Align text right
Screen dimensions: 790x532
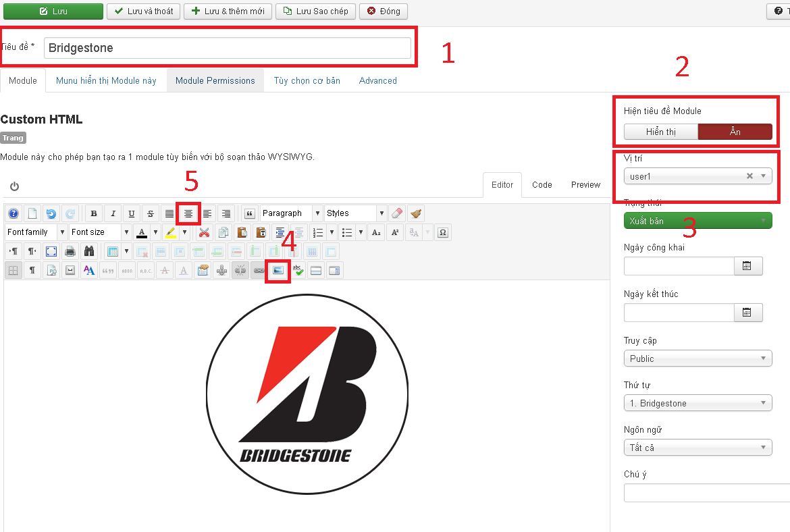(x=226, y=213)
